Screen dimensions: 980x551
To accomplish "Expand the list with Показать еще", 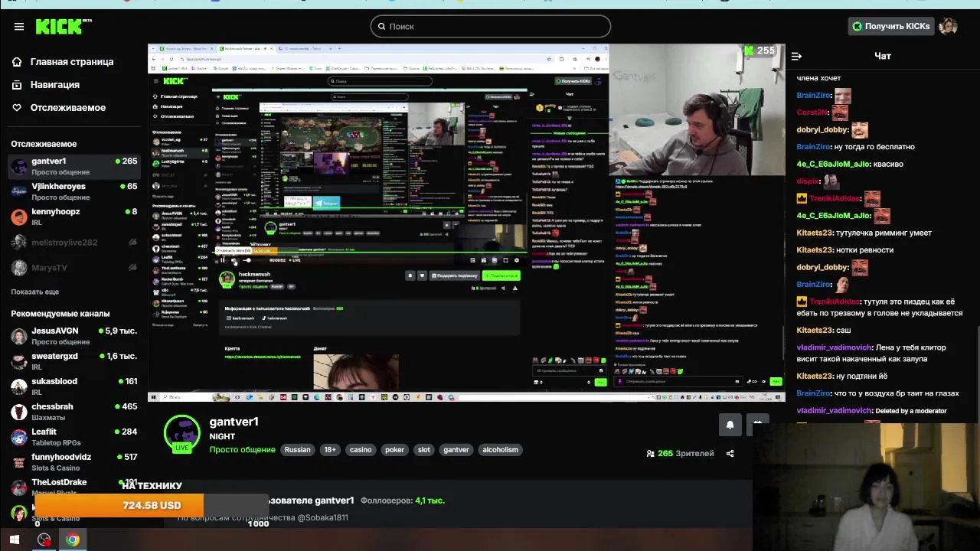I will tap(34, 292).
